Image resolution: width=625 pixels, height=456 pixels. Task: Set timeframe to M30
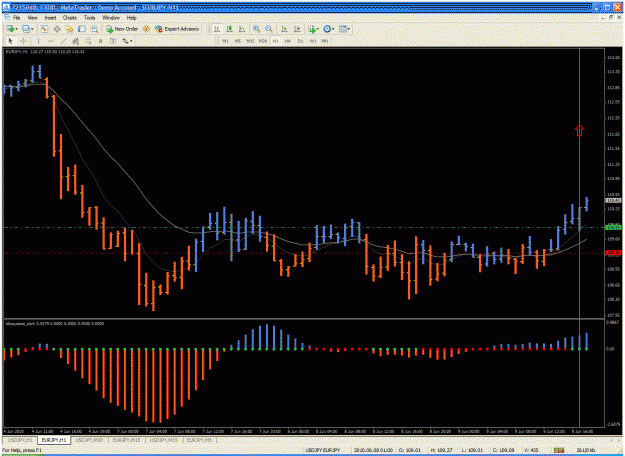pos(263,41)
